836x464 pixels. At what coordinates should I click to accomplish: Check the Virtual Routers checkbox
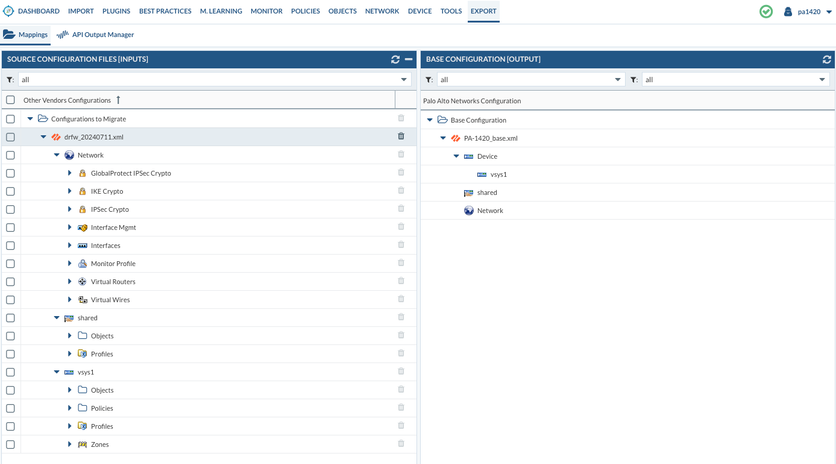tap(10, 282)
